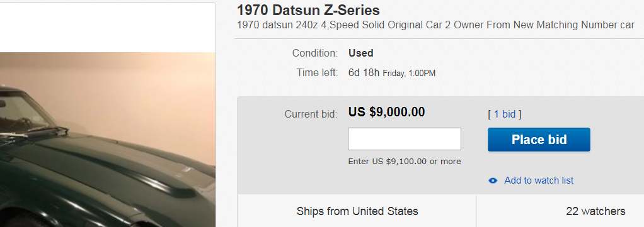Click the white area above the car photo
Image resolution: width=644 pixels, height=227 pixels.
coord(108,28)
